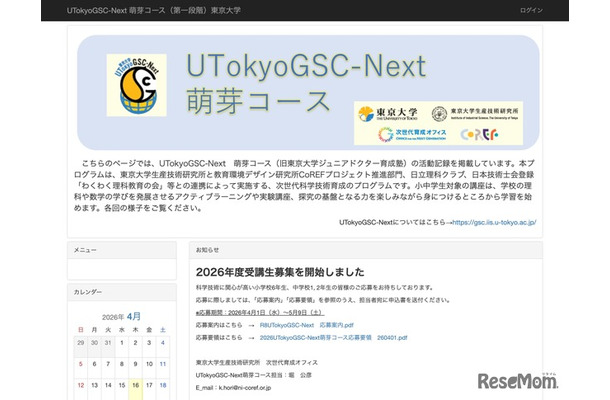Screen dimensions: 610x400
Task: Click the 2026年度受講生募集を開始しました heading
Action: [280, 272]
